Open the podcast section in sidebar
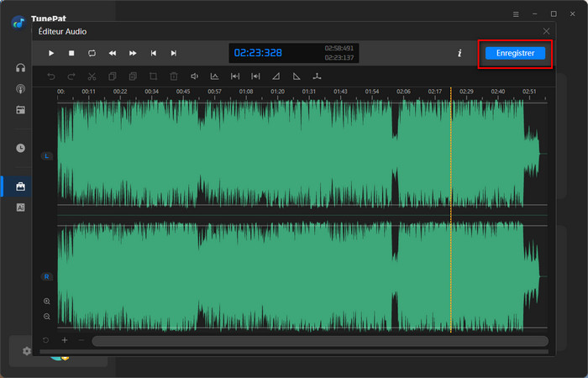This screenshot has height=378, width=588. click(21, 89)
